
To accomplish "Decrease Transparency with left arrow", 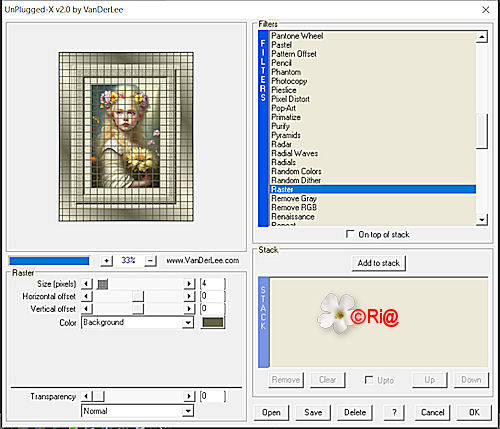I will tap(87, 396).
